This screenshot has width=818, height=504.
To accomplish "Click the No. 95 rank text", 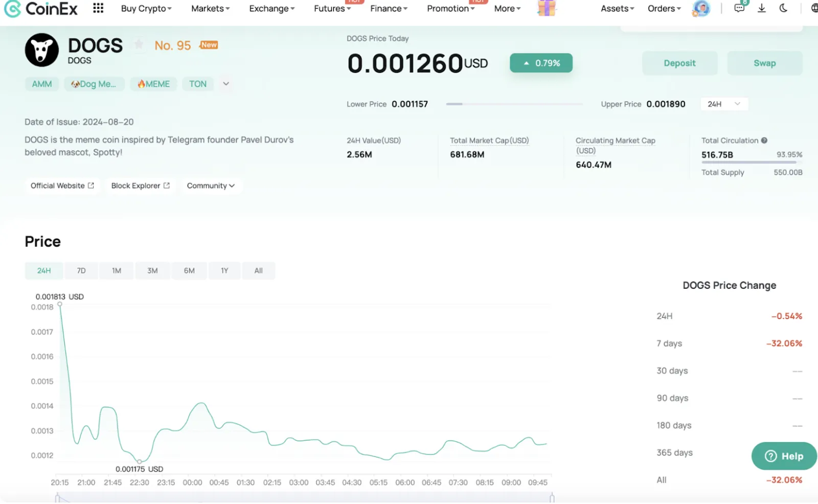I will 173,45.
